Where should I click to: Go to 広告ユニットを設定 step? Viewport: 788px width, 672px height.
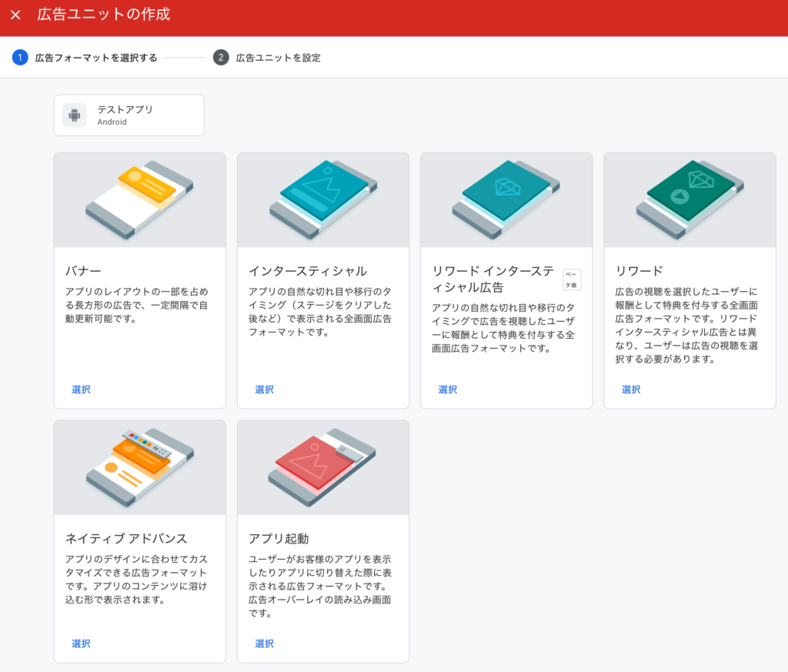278,58
